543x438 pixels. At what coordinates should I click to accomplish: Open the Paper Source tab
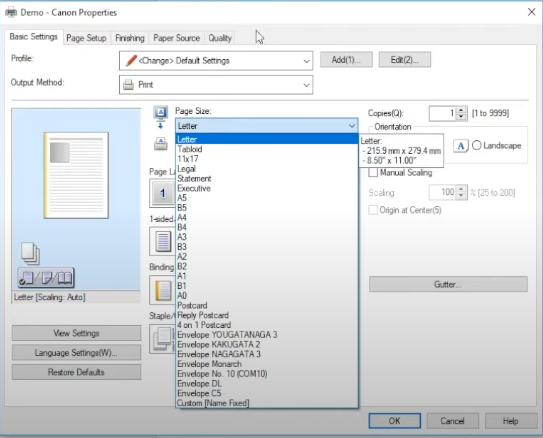click(x=177, y=38)
